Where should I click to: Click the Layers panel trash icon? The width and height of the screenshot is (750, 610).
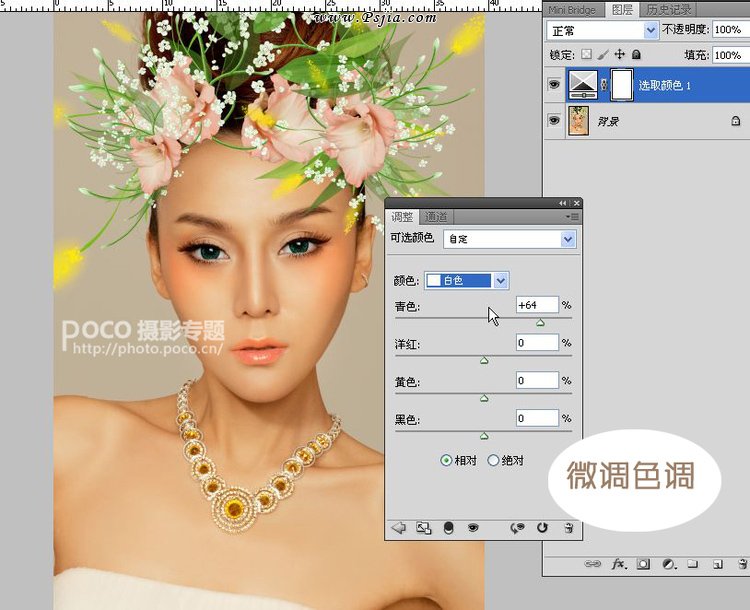(742, 564)
